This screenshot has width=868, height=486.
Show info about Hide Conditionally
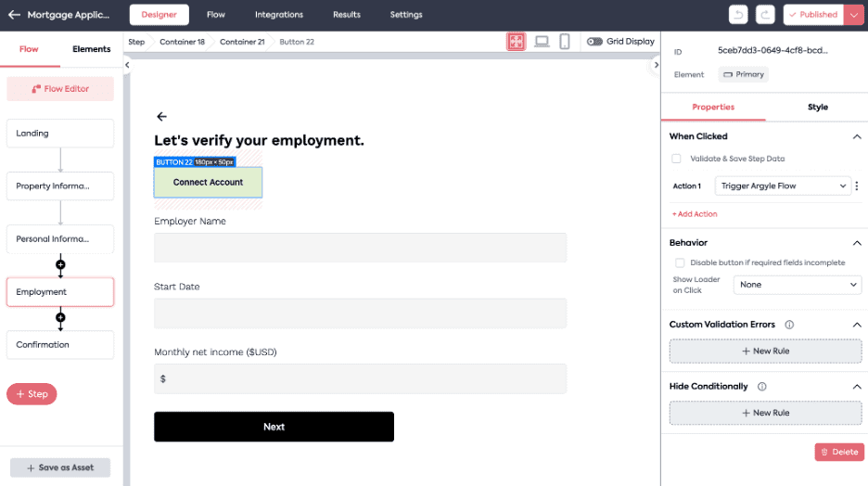pyautogui.click(x=761, y=387)
